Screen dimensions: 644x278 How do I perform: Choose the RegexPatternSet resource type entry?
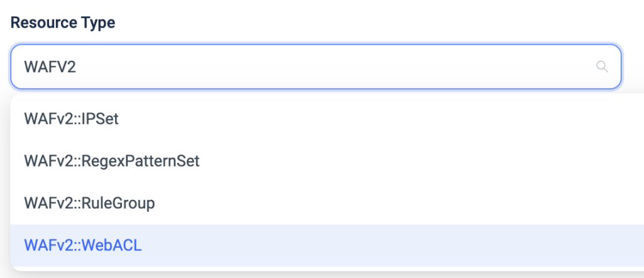tap(327, 162)
